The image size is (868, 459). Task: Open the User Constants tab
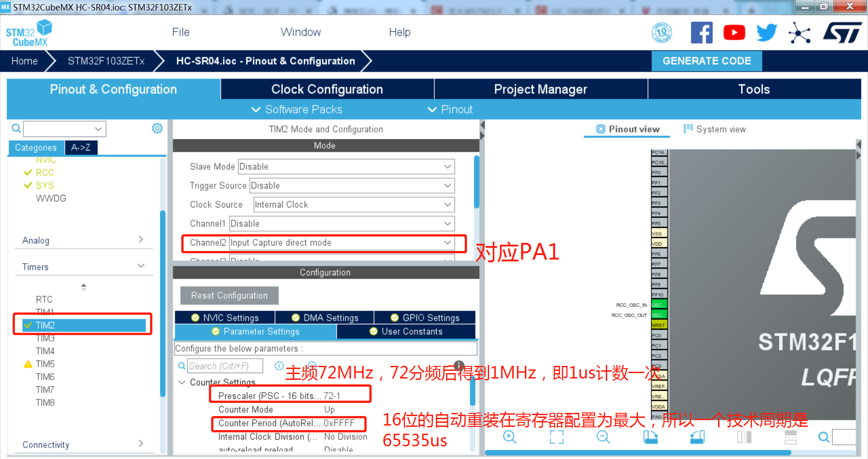coord(406,331)
